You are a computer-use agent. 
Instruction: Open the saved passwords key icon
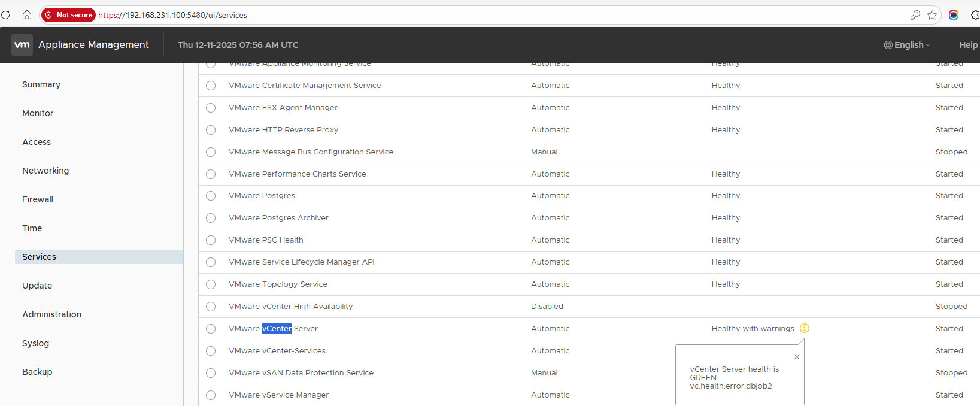click(x=915, y=15)
